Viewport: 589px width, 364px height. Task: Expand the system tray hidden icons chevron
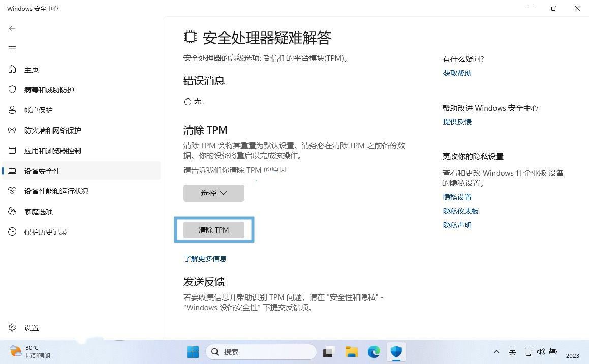(x=496, y=352)
